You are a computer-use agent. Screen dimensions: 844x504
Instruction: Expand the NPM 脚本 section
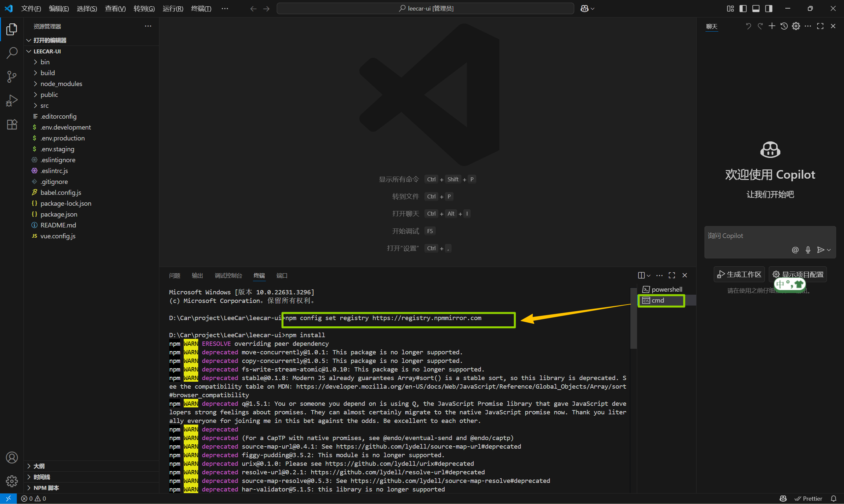(x=46, y=488)
